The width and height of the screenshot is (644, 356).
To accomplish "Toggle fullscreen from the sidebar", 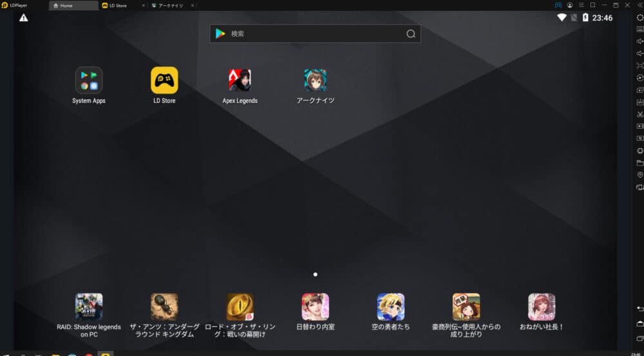I will (640, 66).
